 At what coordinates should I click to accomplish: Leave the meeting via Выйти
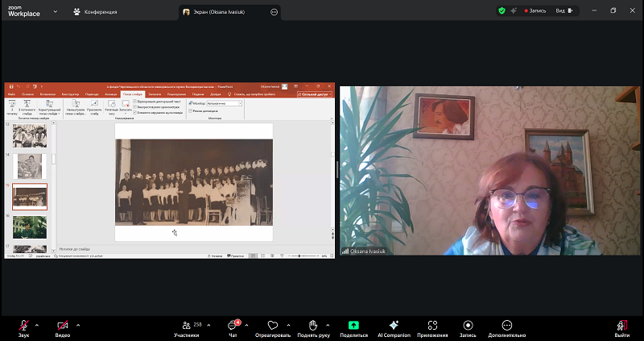click(621, 326)
